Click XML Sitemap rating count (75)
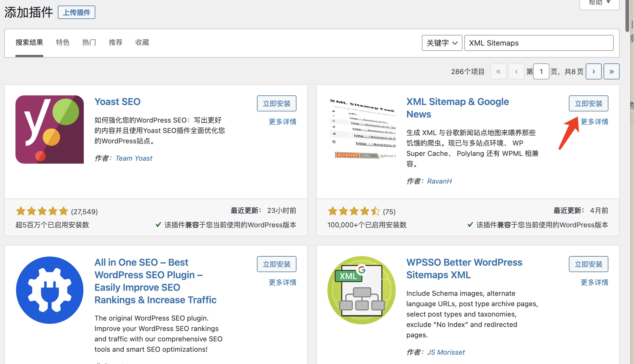 coord(389,212)
